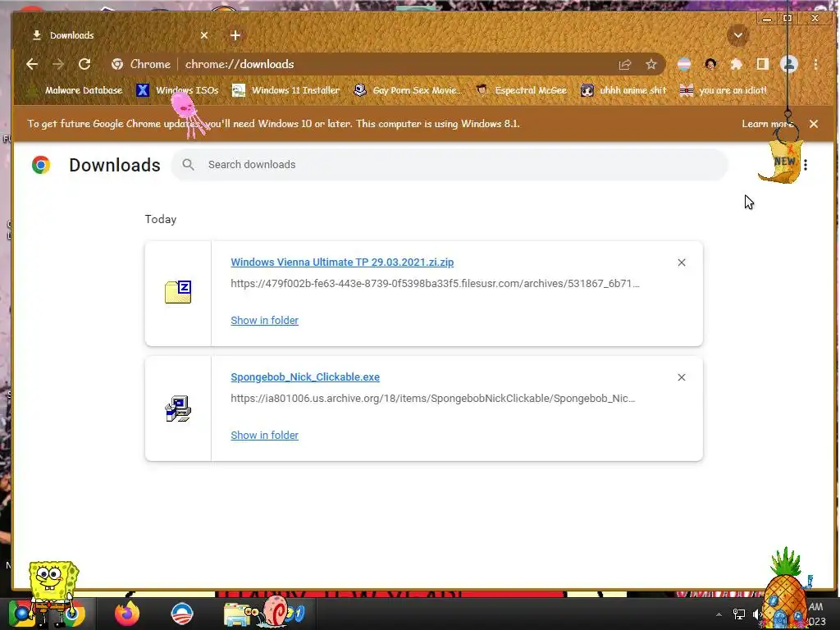Click the search magnifier icon
Screen dimensions: 840x630
pos(188,164)
